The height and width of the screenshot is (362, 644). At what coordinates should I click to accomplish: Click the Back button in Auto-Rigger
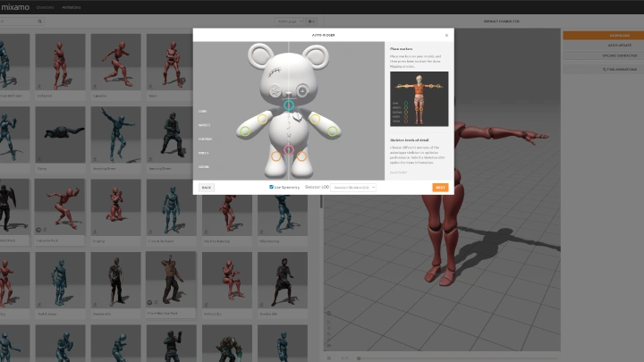[207, 188]
